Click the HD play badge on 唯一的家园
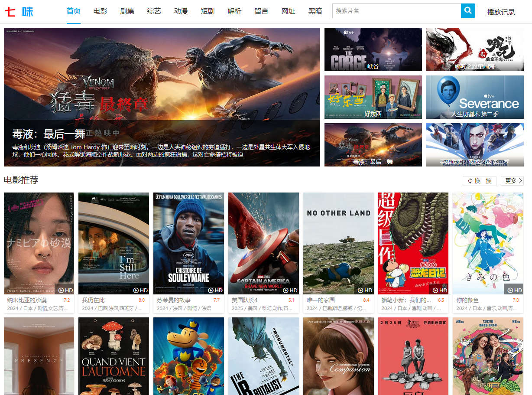This screenshot has height=395, width=532. pos(365,290)
